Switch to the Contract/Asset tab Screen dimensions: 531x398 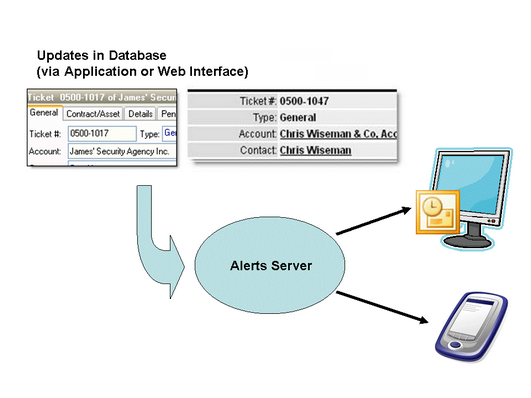click(x=93, y=114)
